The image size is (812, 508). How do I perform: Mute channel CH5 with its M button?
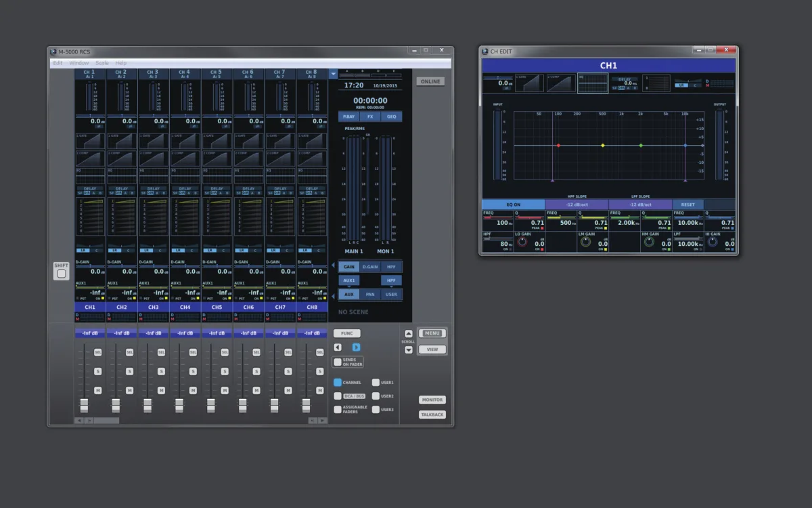pos(225,390)
